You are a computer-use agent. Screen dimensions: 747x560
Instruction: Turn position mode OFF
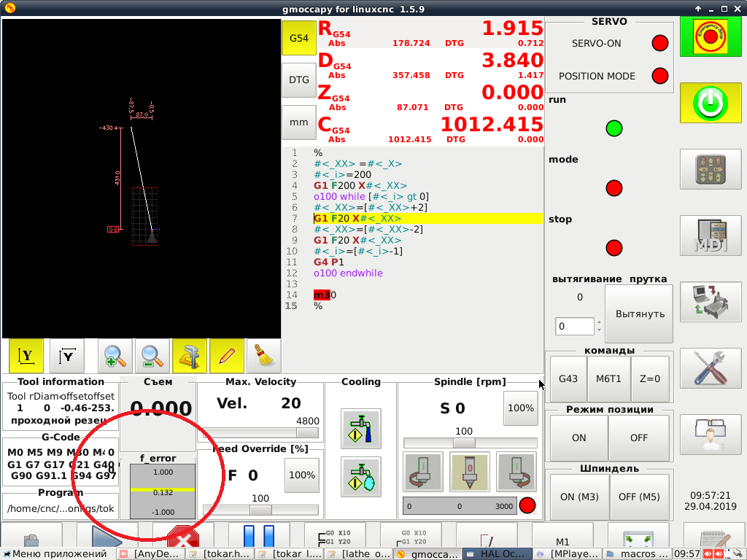[x=639, y=437]
